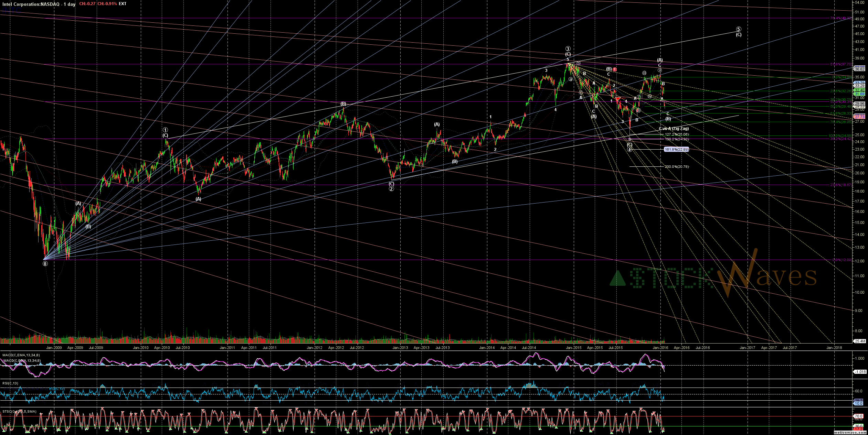Image resolution: width=868 pixels, height=435 pixels.
Task: Select the circled 4 wave label at 2015 low
Action: pyautogui.click(x=629, y=150)
